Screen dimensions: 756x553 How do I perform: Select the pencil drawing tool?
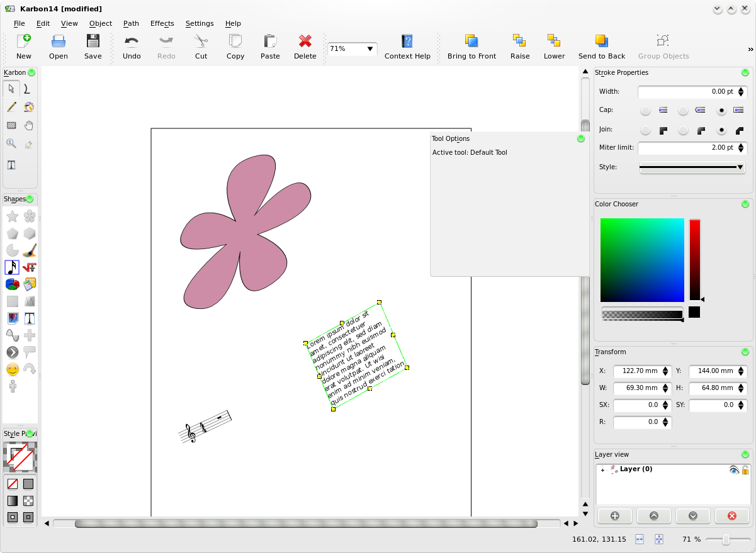(x=11, y=108)
